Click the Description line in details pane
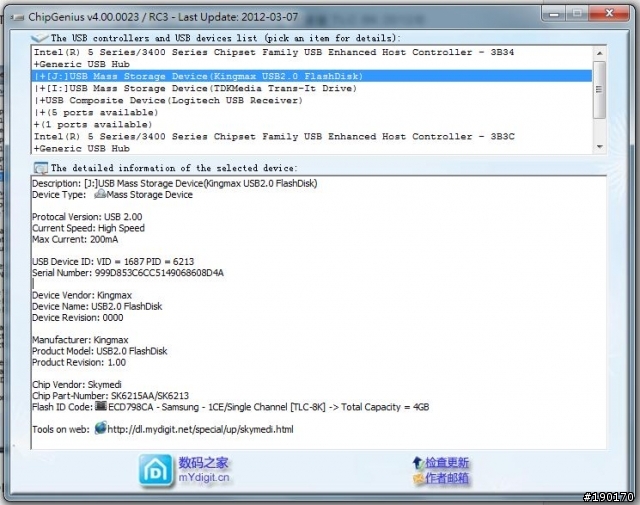The image size is (640, 505). [x=175, y=183]
